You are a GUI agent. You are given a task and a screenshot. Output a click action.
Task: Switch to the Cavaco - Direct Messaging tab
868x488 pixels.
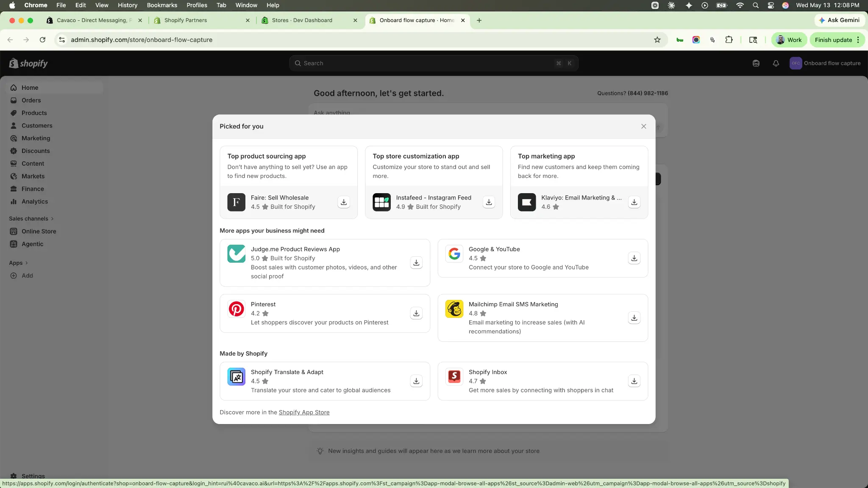[95, 20]
